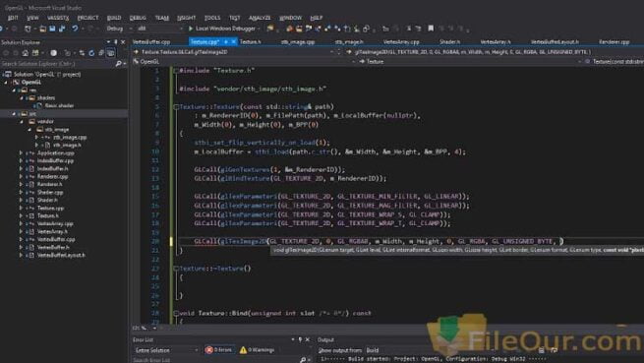The height and width of the screenshot is (363, 644).
Task: Open the Entire Solution scope dropdown
Action: 165,350
